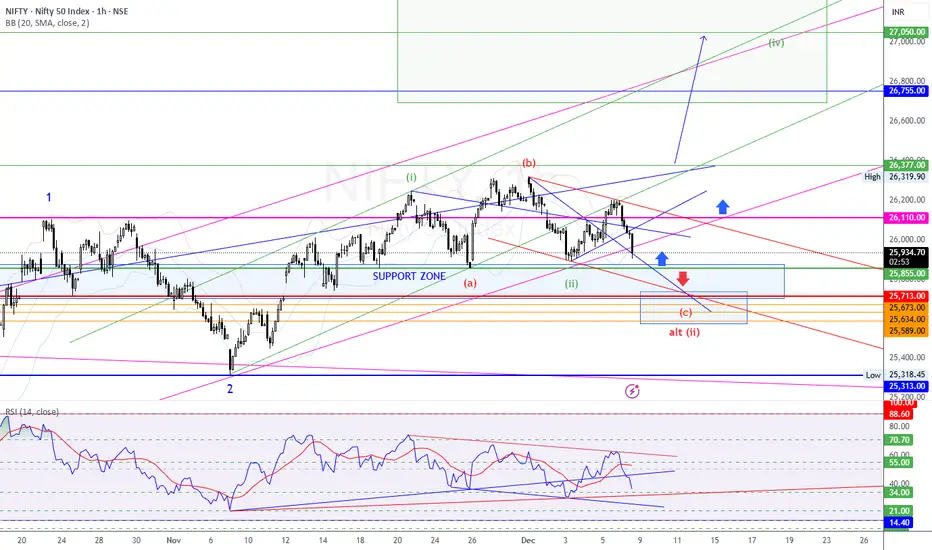Select the green (i) wave label
This screenshot has height=550, width=932.
pos(411,177)
